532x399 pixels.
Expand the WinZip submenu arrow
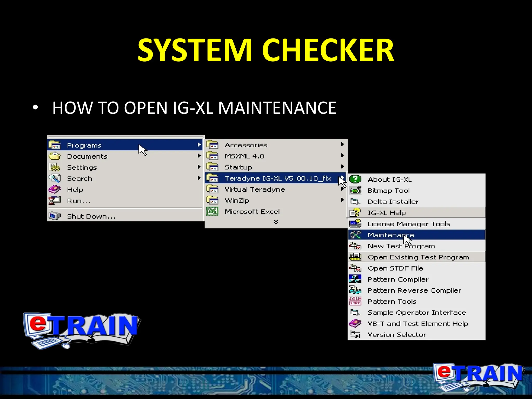pyautogui.click(x=343, y=200)
